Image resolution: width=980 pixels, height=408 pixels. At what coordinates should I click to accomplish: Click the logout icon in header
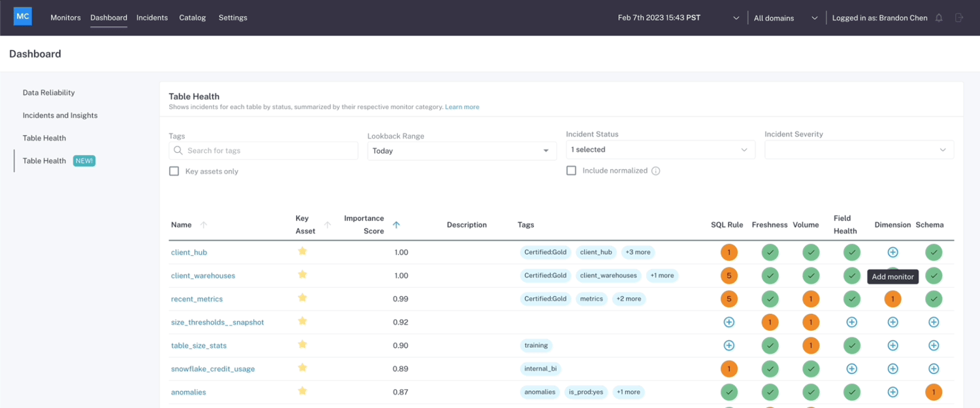pos(959,18)
